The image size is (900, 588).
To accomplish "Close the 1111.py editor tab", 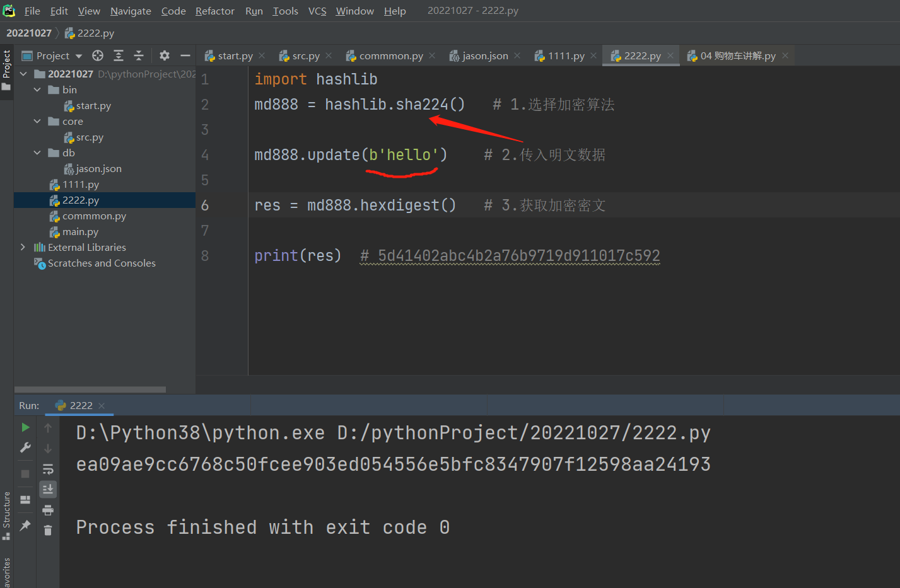I will tap(593, 55).
